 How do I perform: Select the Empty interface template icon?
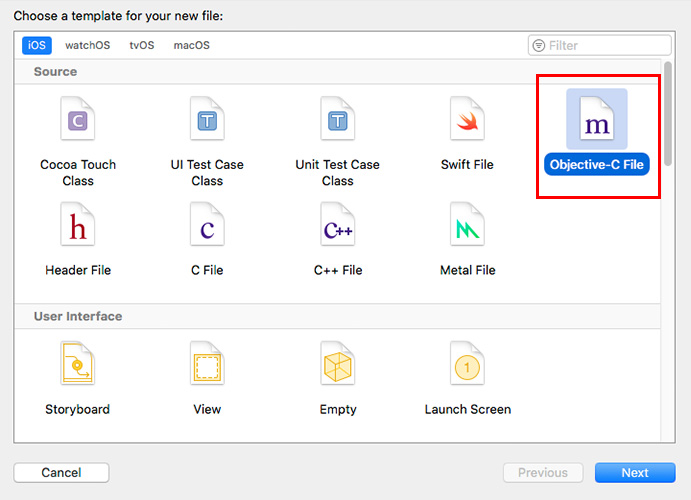coord(338,363)
